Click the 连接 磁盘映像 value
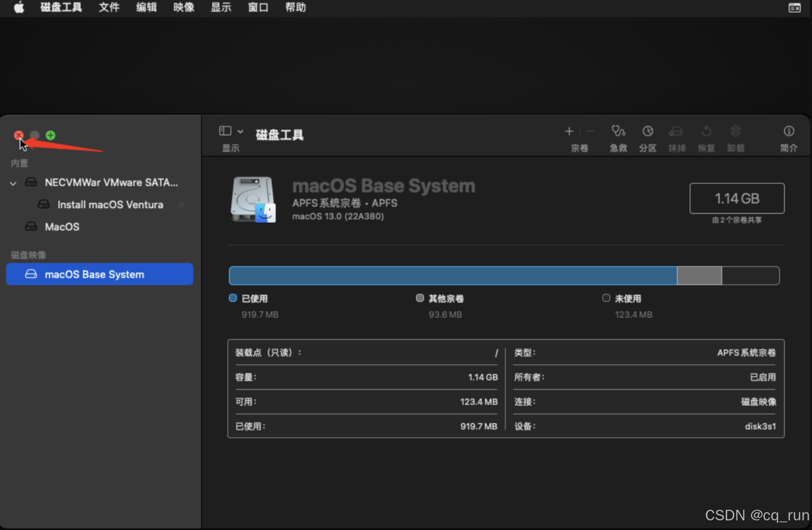 click(759, 402)
